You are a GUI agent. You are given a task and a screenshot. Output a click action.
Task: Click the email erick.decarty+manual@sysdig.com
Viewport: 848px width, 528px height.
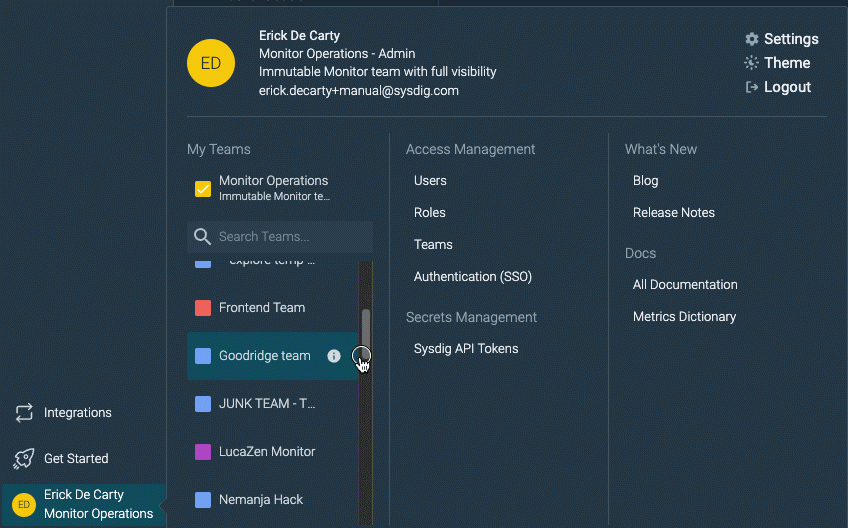point(359,91)
